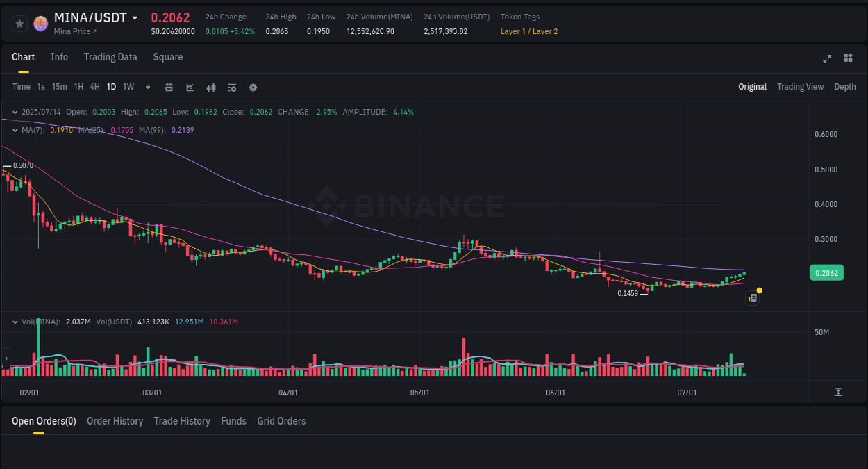Click the trade panel icon near latest candle

[752, 297]
